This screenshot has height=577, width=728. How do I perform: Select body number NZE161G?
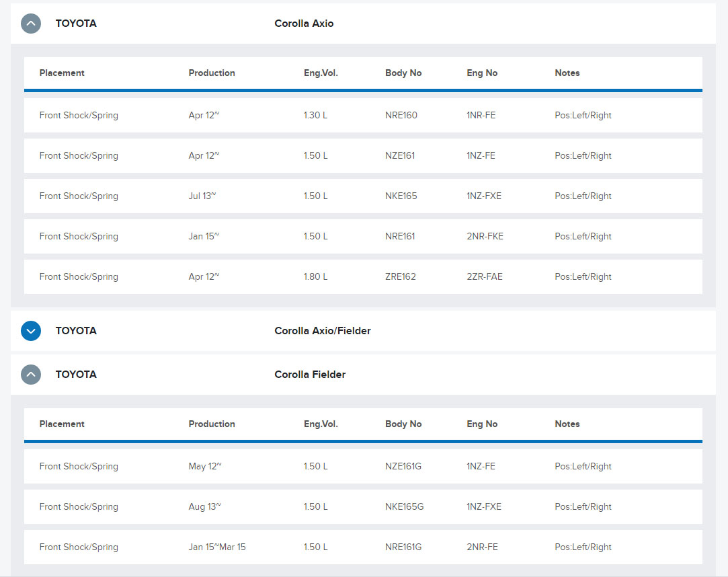tap(403, 467)
